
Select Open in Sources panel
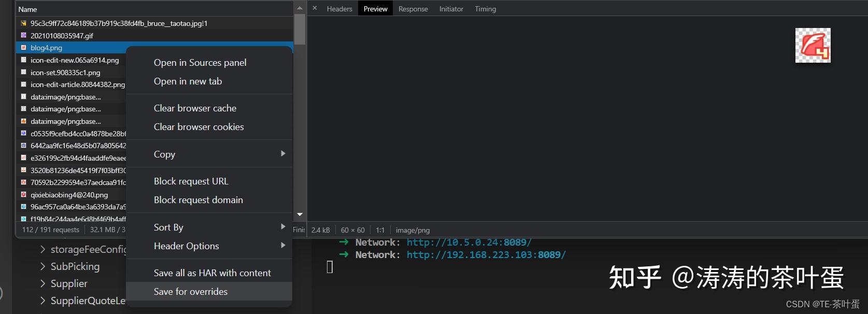coord(200,63)
